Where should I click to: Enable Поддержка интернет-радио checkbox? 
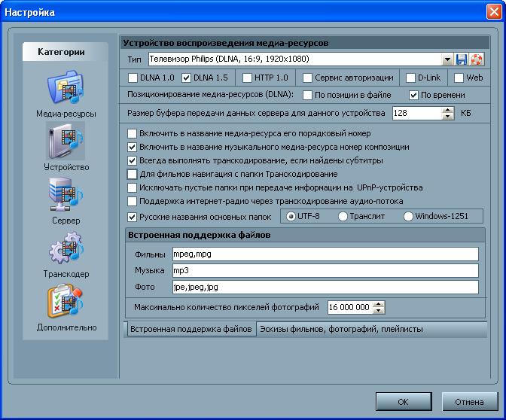click(133, 202)
